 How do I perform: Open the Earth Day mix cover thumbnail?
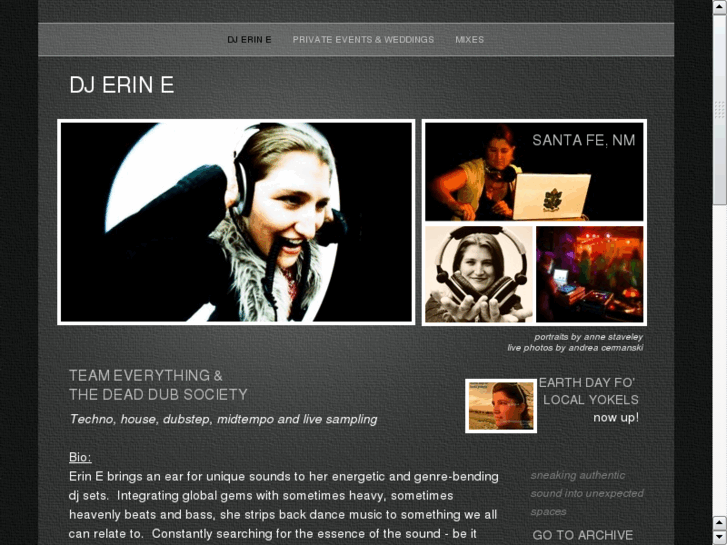501,406
